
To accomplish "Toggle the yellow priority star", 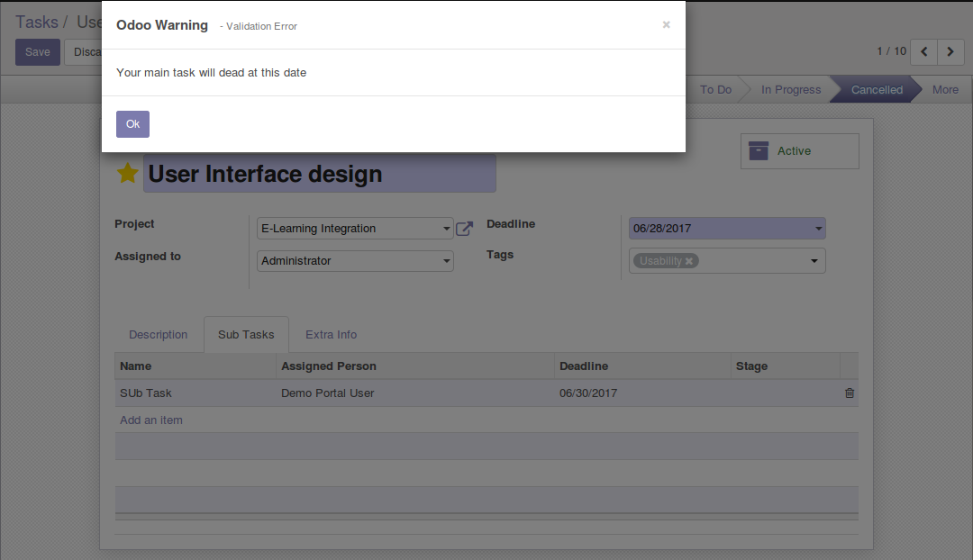I will coord(128,174).
